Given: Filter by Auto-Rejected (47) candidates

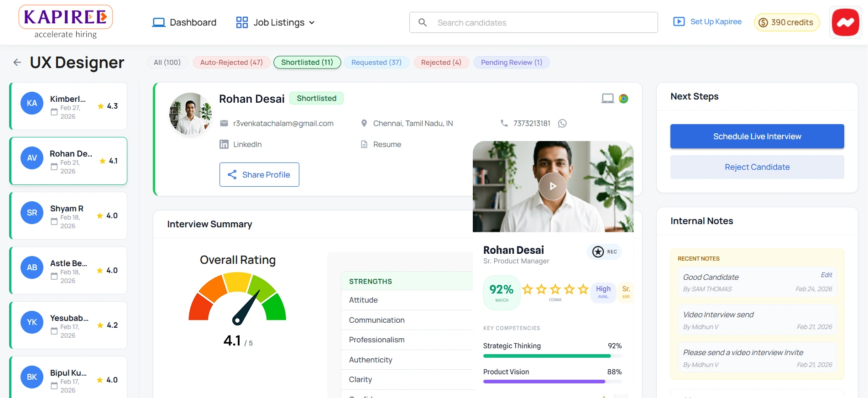Looking at the screenshot, I should click(x=231, y=63).
